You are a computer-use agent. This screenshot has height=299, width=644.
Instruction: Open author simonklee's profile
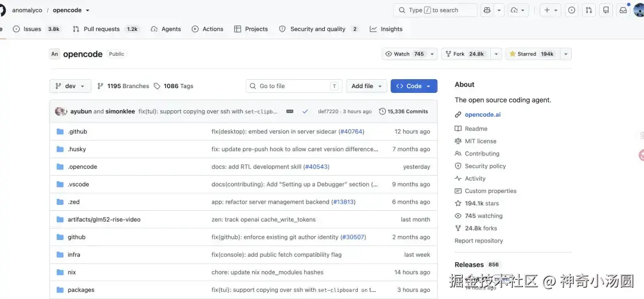tap(120, 111)
